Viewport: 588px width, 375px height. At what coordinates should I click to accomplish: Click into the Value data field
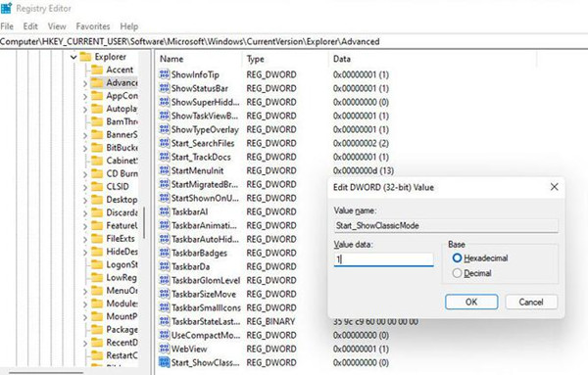click(x=383, y=259)
